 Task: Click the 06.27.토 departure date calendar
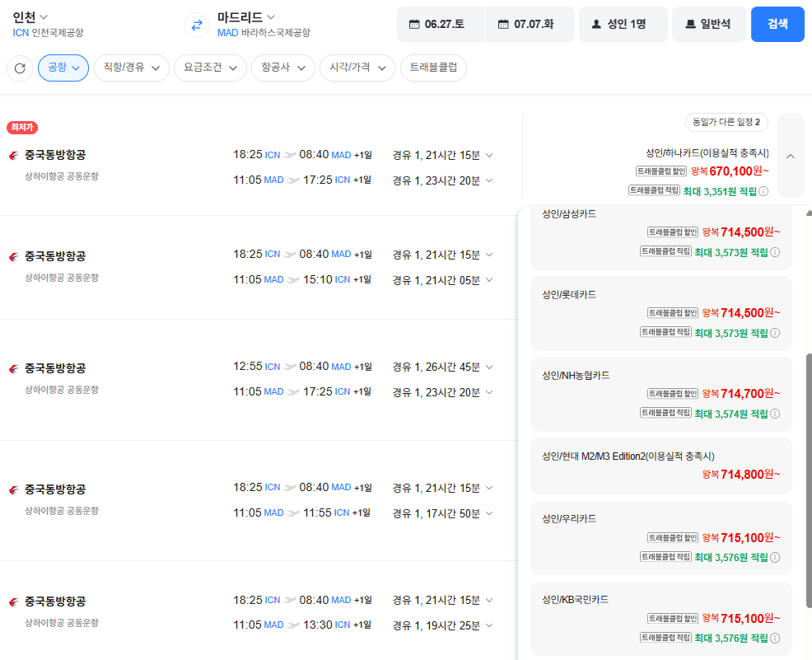tap(441, 25)
